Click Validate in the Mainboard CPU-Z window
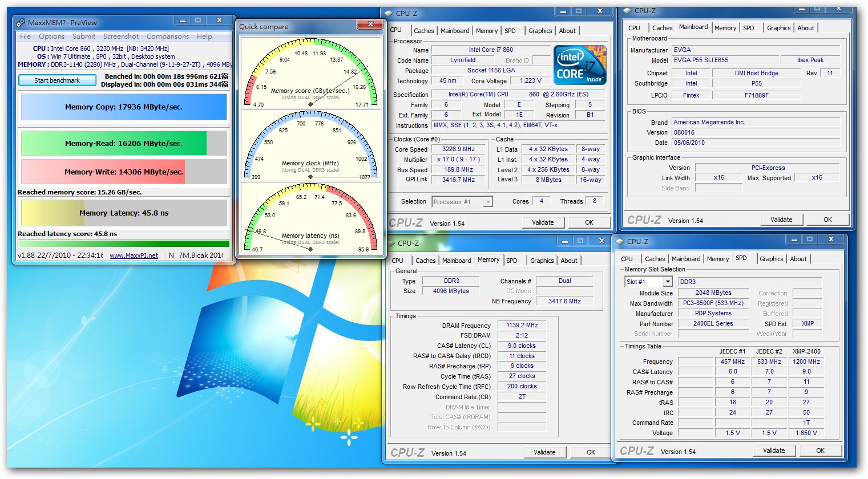 (781, 220)
